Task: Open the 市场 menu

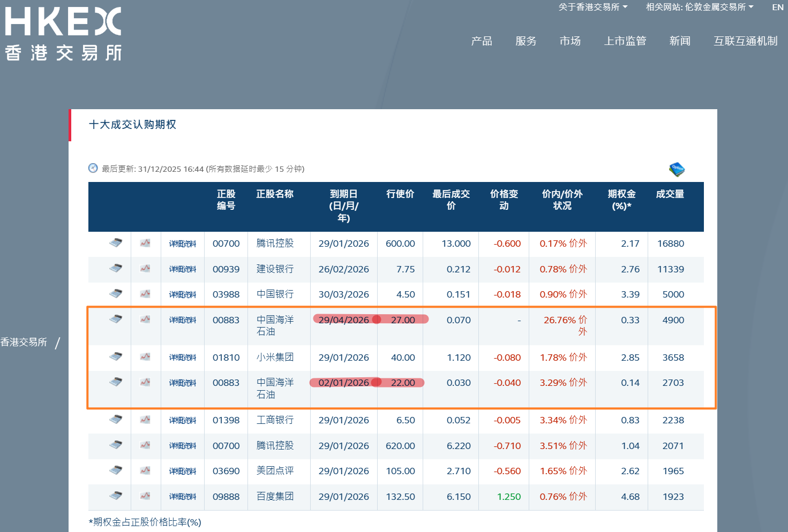Action: (570, 41)
